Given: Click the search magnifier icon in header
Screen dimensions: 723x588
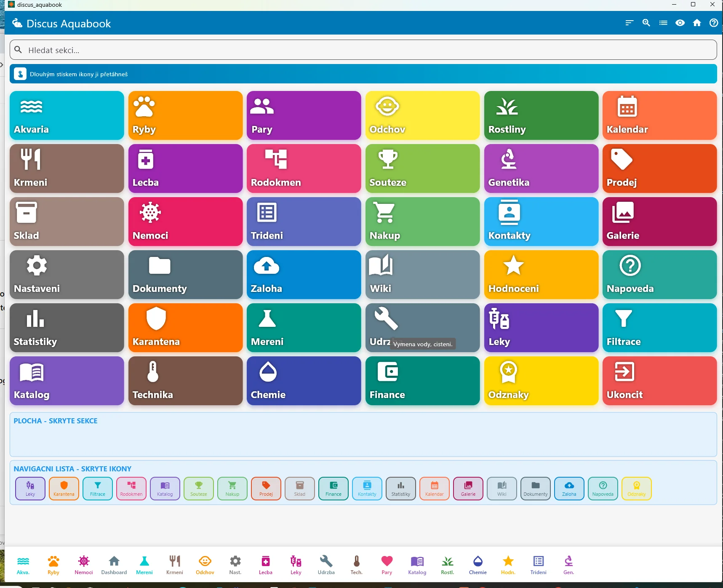Looking at the screenshot, I should (x=646, y=23).
